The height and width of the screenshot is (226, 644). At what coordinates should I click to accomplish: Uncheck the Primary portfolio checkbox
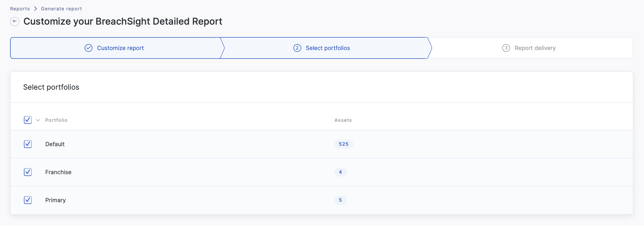(x=28, y=200)
